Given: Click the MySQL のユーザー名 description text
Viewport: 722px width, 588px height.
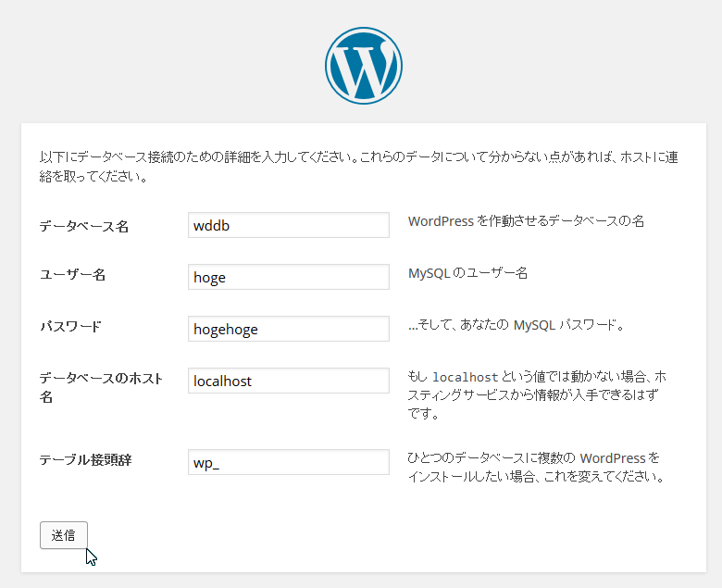Looking at the screenshot, I should [x=468, y=273].
